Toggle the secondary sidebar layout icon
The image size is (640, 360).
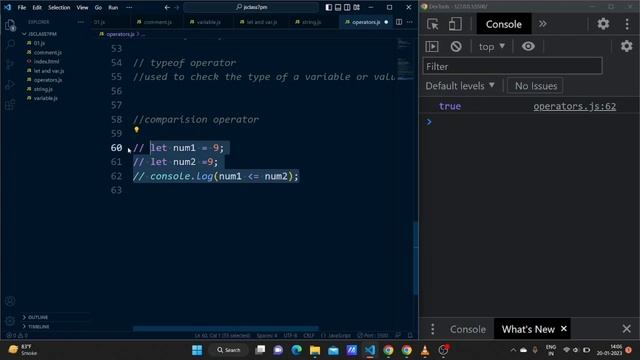(347, 7)
